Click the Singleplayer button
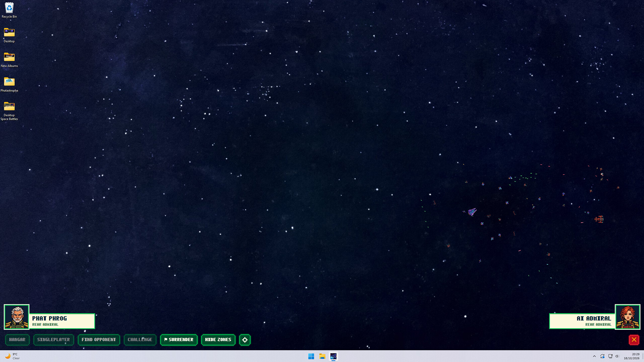 click(53, 340)
